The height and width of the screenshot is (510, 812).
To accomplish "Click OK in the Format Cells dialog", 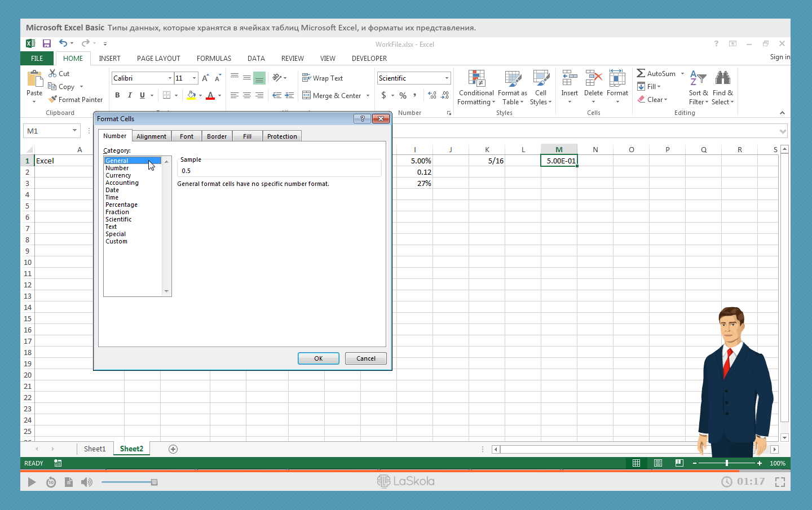I will (x=318, y=358).
